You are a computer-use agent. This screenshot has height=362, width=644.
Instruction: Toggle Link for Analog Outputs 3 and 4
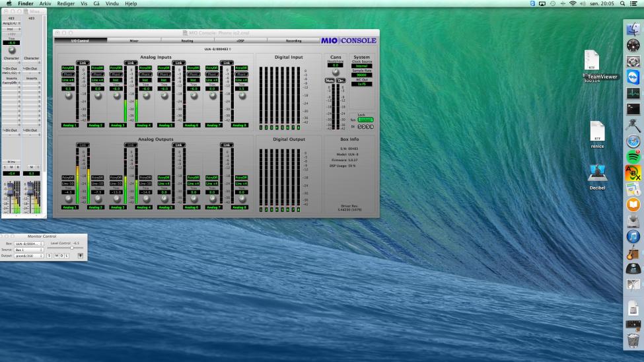click(131, 145)
